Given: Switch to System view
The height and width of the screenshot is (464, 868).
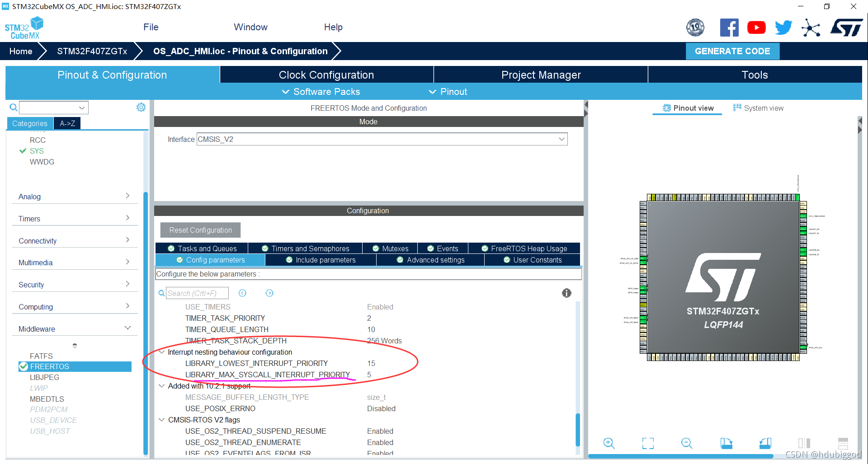Looking at the screenshot, I should (x=758, y=108).
